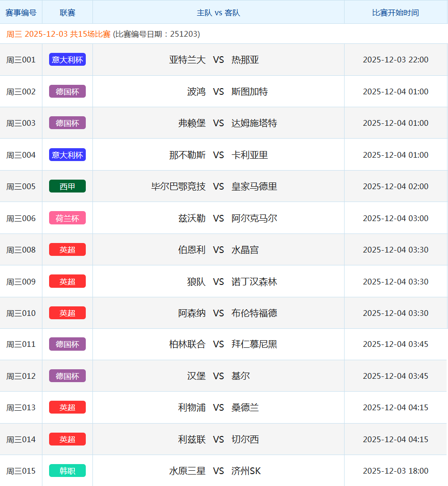Click the date heading 周三 2025-12-03 共15场比赛
This screenshot has width=448, height=486.
click(59, 34)
